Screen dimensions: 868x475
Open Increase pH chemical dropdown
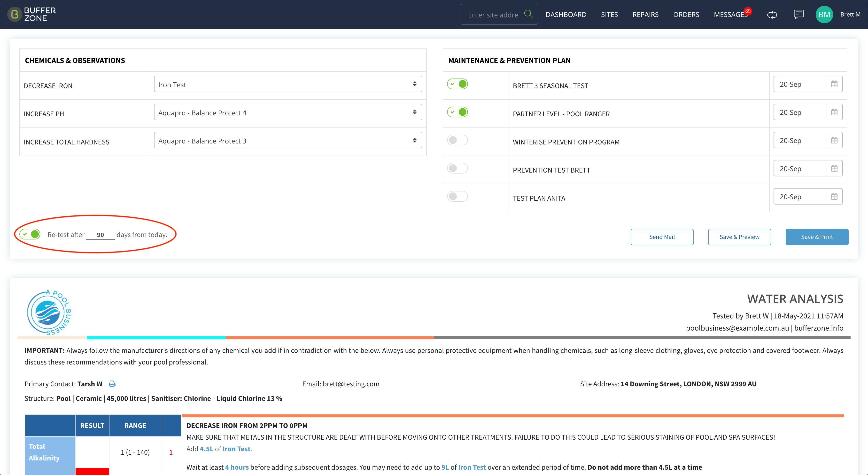pyautogui.click(x=288, y=112)
